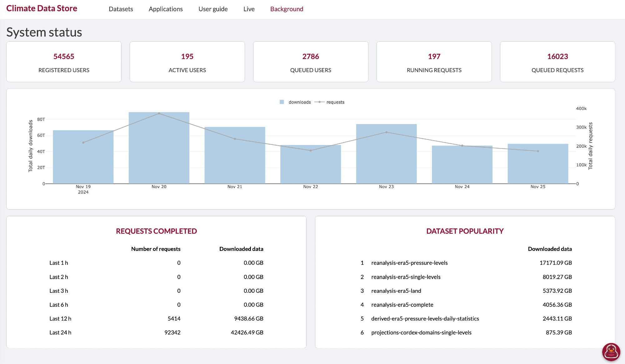Click projections-cordex-domains-single-levels dataset name
The width and height of the screenshot is (625, 364).
421,332
